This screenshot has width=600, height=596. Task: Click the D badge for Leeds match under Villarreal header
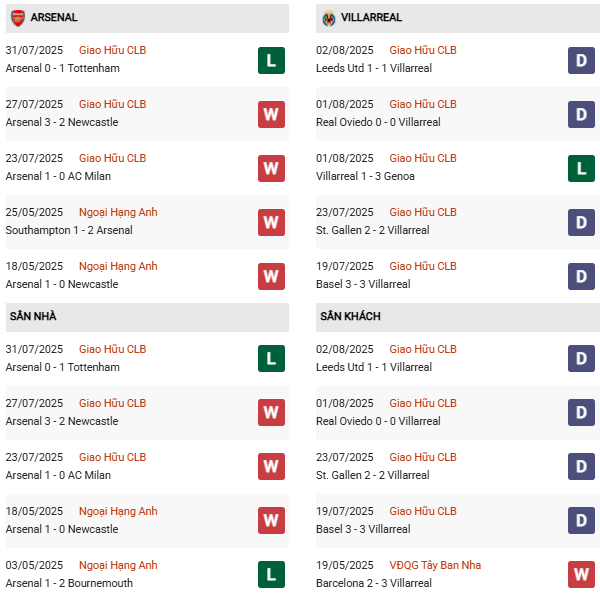click(x=582, y=60)
